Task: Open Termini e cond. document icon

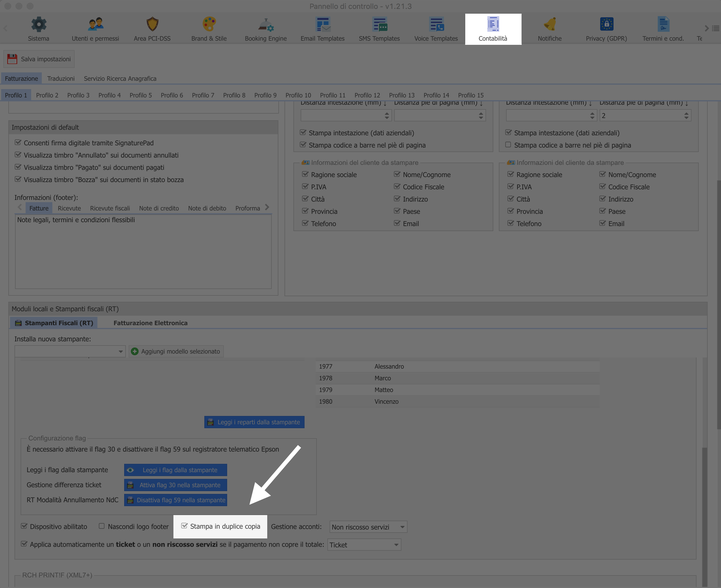Action: (663, 24)
